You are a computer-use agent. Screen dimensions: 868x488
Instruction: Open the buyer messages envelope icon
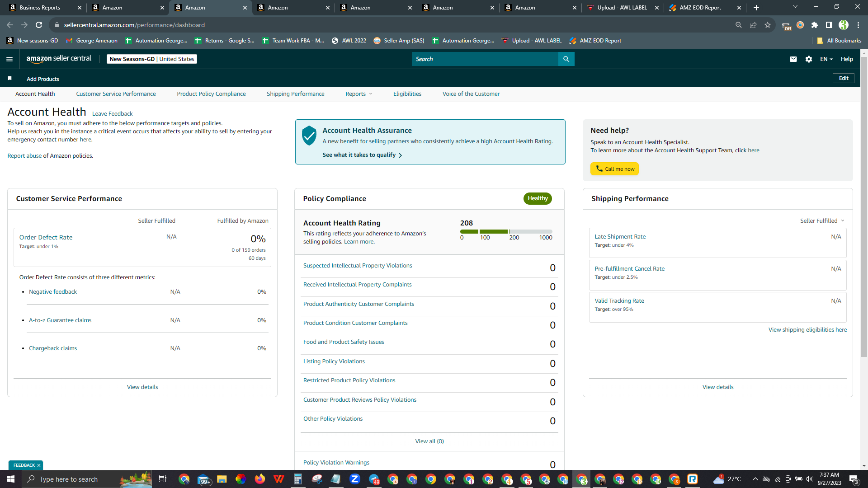(x=793, y=59)
